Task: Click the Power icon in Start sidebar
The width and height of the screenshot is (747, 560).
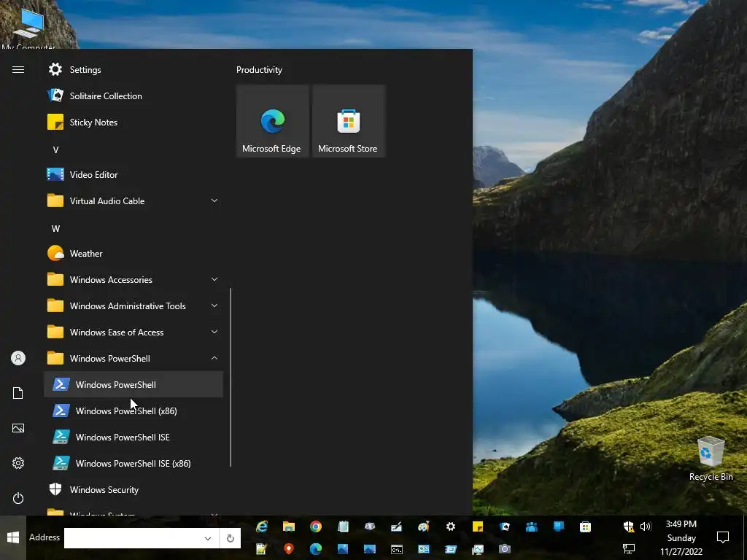Action: [x=18, y=498]
